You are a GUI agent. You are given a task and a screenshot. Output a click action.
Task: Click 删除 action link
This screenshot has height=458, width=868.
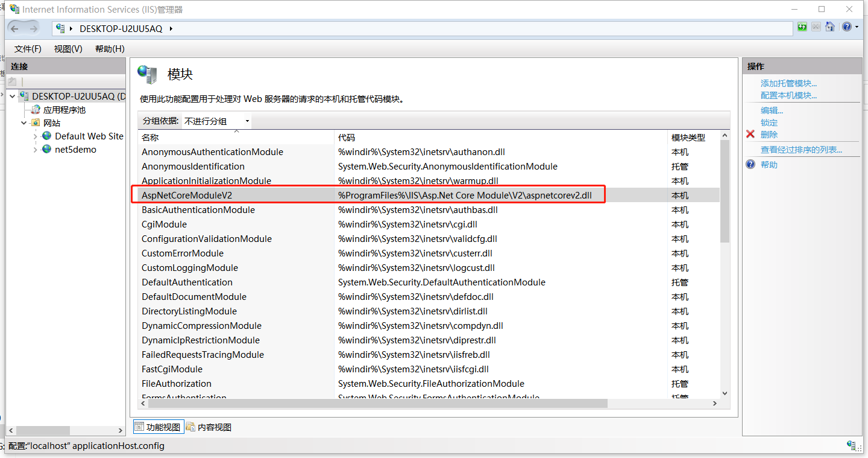769,135
